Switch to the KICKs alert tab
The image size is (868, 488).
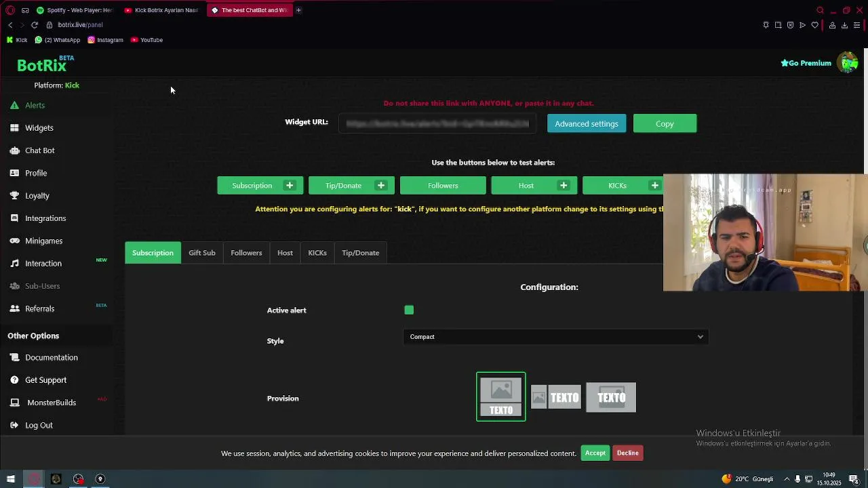click(x=317, y=253)
